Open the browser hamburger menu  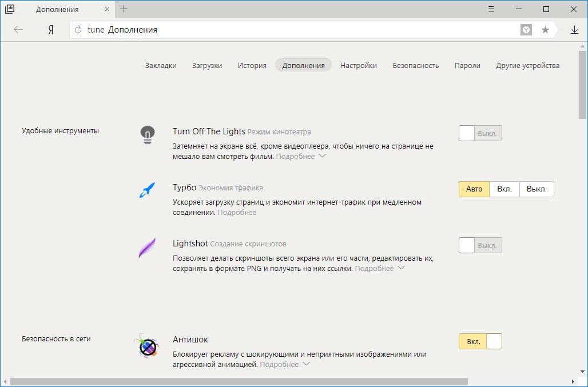[x=491, y=9]
